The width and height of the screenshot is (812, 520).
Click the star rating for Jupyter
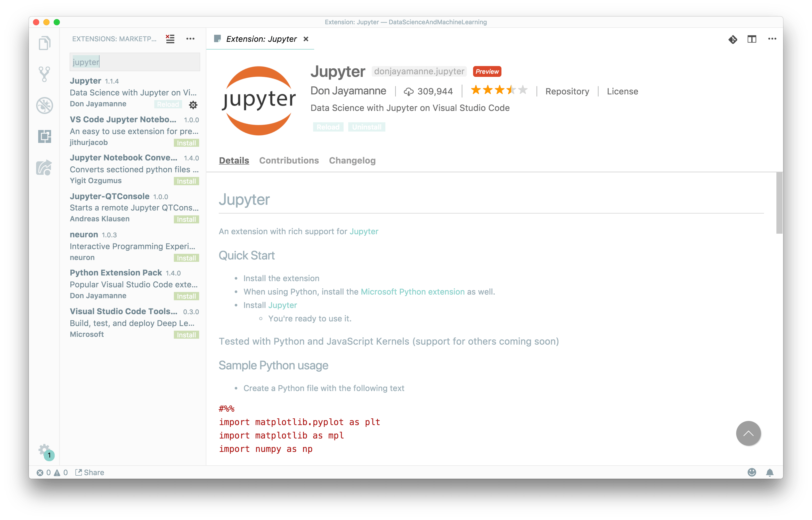coord(499,90)
